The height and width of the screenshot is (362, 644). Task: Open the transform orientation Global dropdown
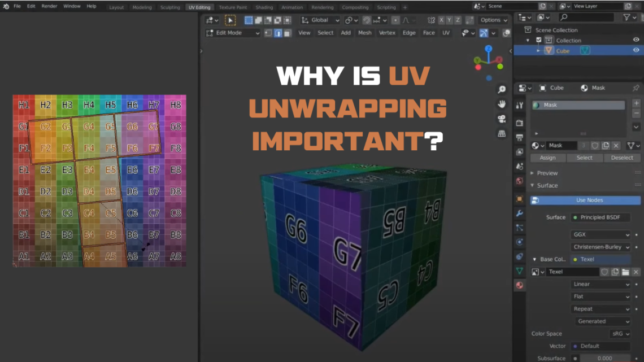click(x=319, y=19)
